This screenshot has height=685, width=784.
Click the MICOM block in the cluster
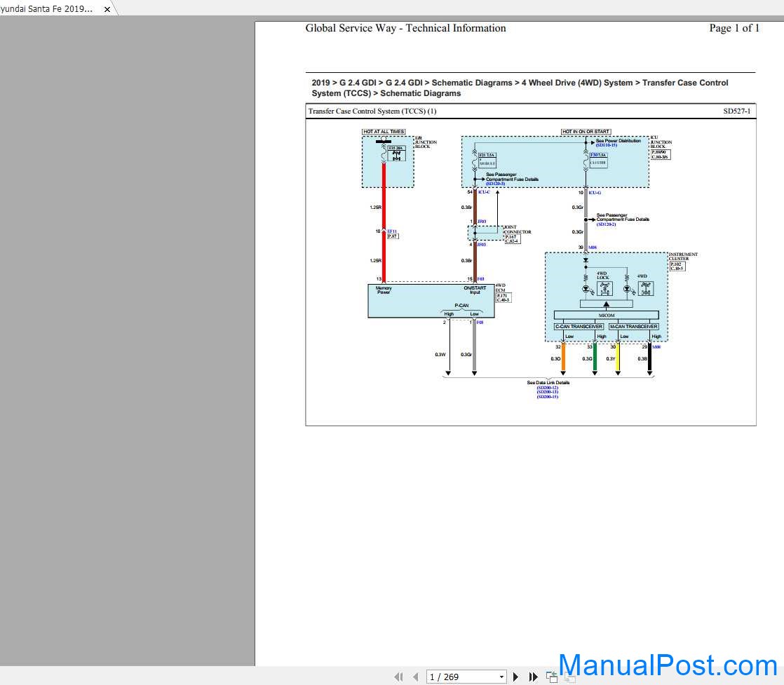point(606,315)
